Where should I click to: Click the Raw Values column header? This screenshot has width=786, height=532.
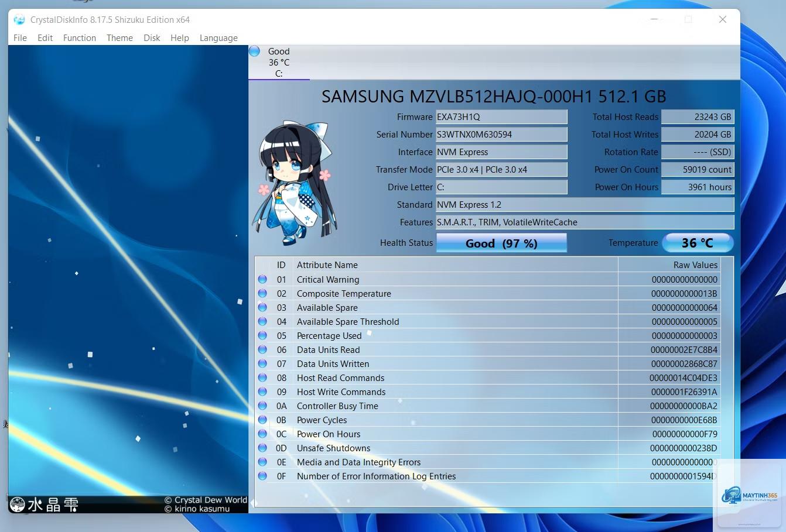669,265
